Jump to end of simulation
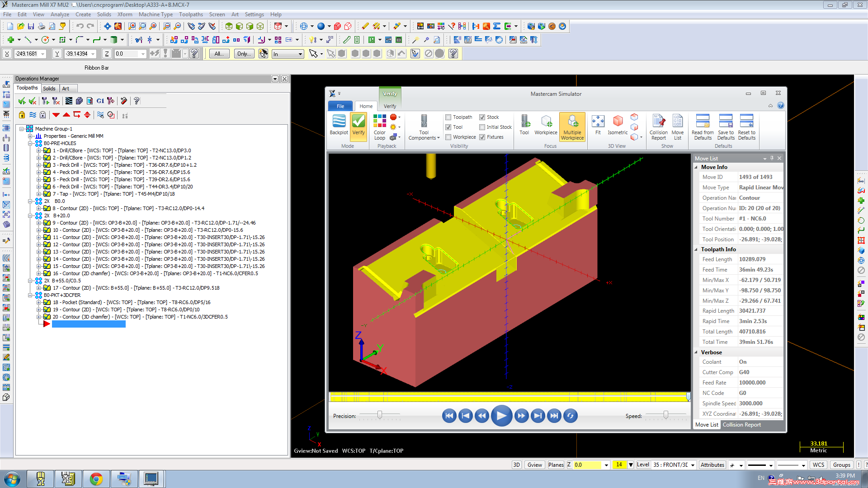This screenshot has height=488, width=868. coord(554,416)
